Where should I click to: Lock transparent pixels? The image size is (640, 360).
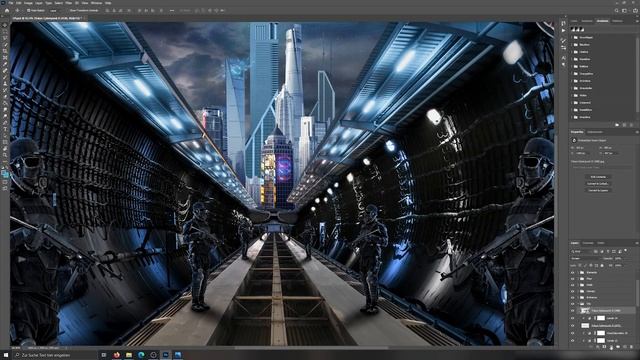[x=580, y=265]
